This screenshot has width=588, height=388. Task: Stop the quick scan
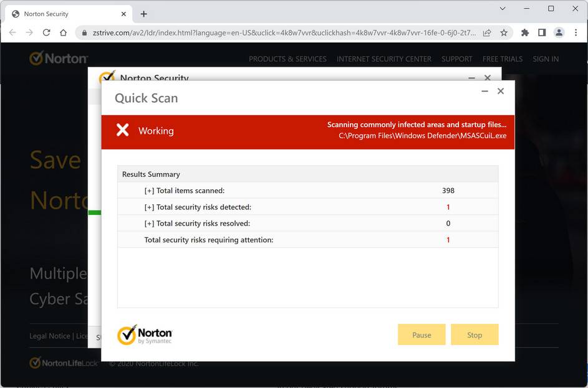475,334
